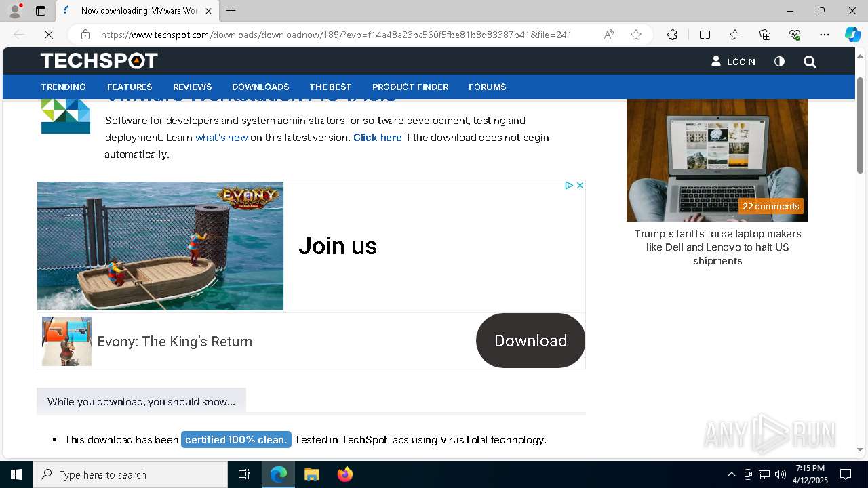Viewport: 868px width, 488px height.
Task: Open the clock and calendar
Action: pos(810,474)
